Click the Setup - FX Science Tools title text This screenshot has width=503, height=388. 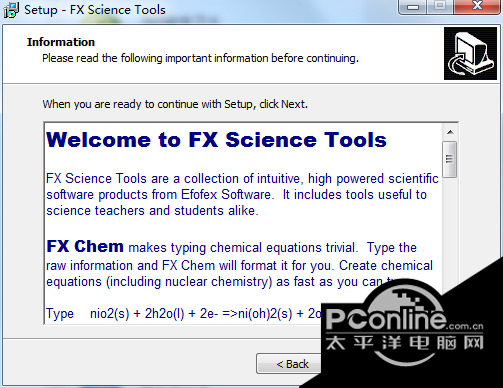point(95,10)
